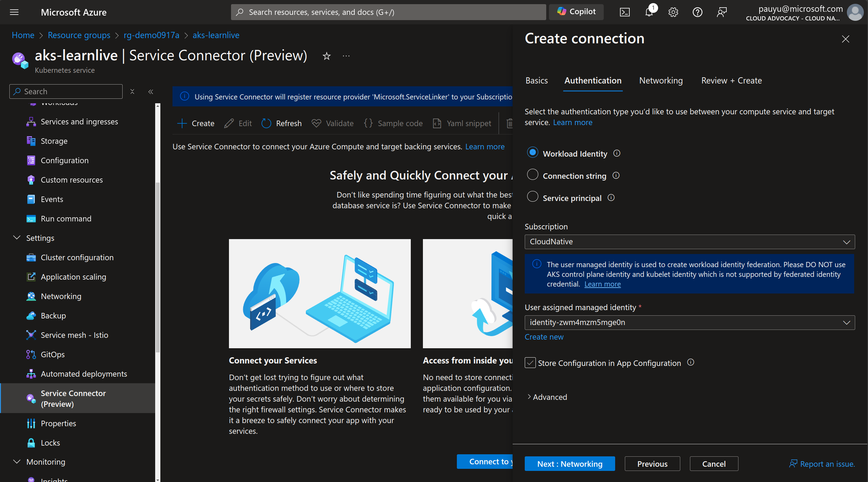The width and height of the screenshot is (868, 482).
Task: Select the Connection string radio button
Action: (533, 175)
